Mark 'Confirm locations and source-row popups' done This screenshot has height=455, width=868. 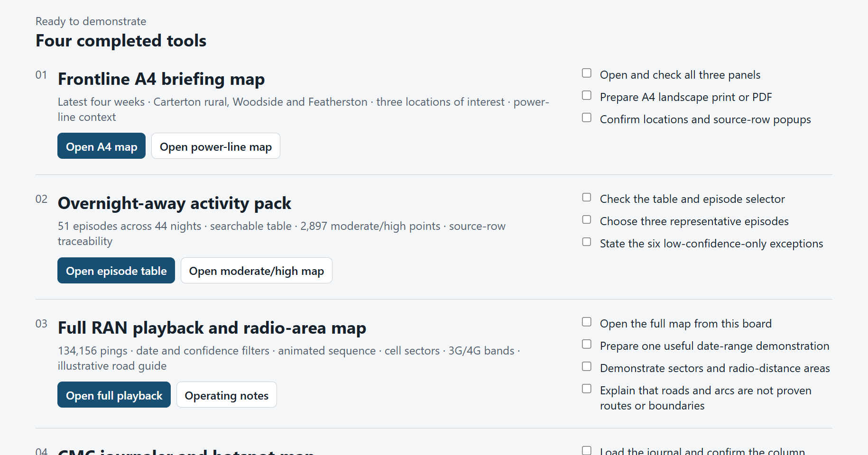pyautogui.click(x=587, y=118)
